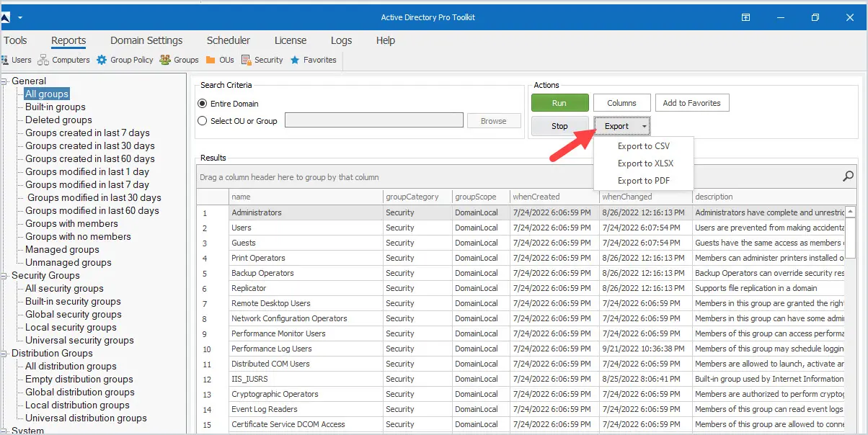
Task: Select the Select OU or Group radio button
Action: tap(203, 121)
